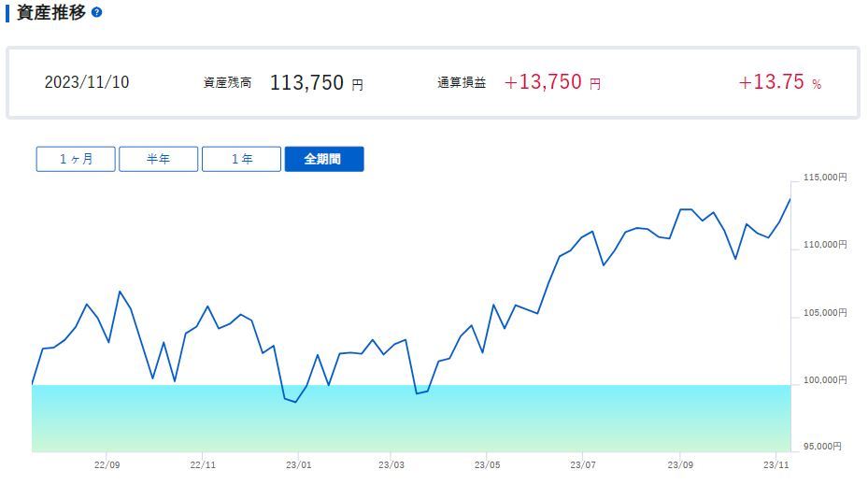Select the 全期間 period button
868x484 pixels.
323,159
